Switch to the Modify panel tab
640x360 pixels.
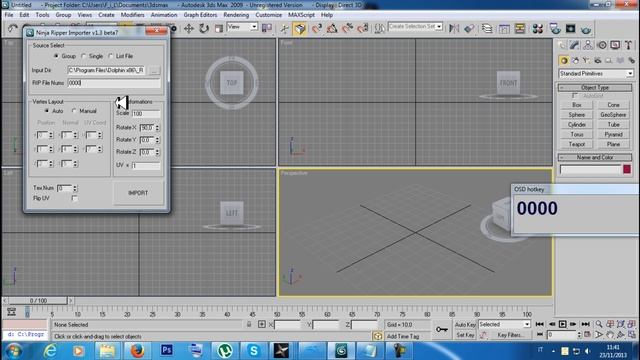[x=574, y=45]
